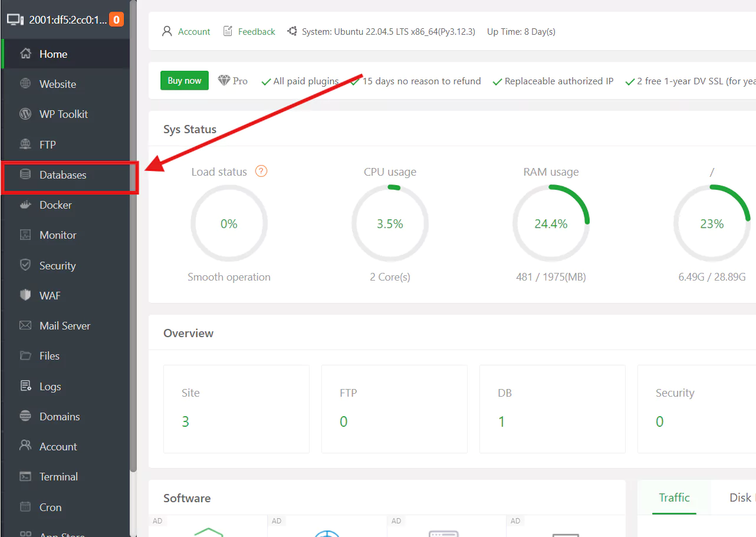Click the 6.49G / 28.89G disk text
This screenshot has height=537, width=756.
pyautogui.click(x=712, y=277)
